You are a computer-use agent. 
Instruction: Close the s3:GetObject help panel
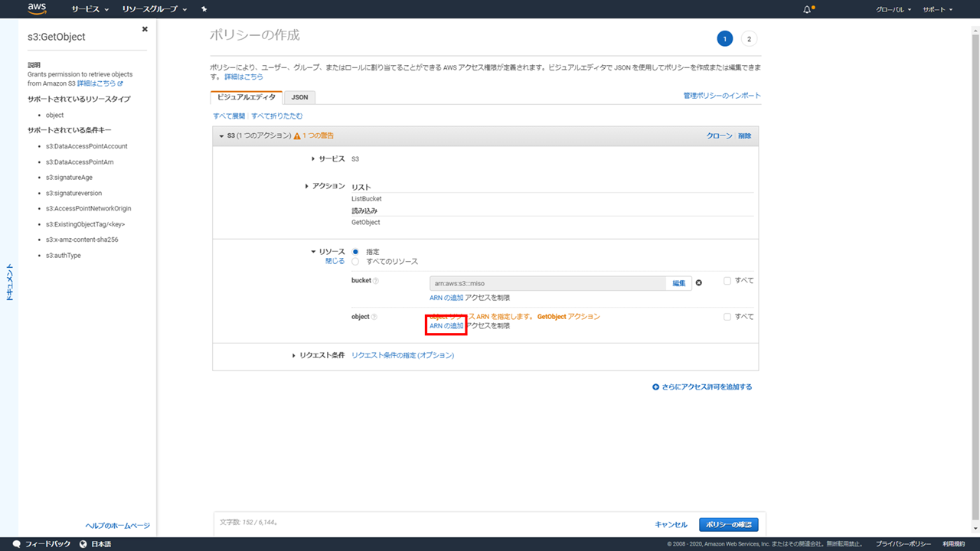[145, 29]
